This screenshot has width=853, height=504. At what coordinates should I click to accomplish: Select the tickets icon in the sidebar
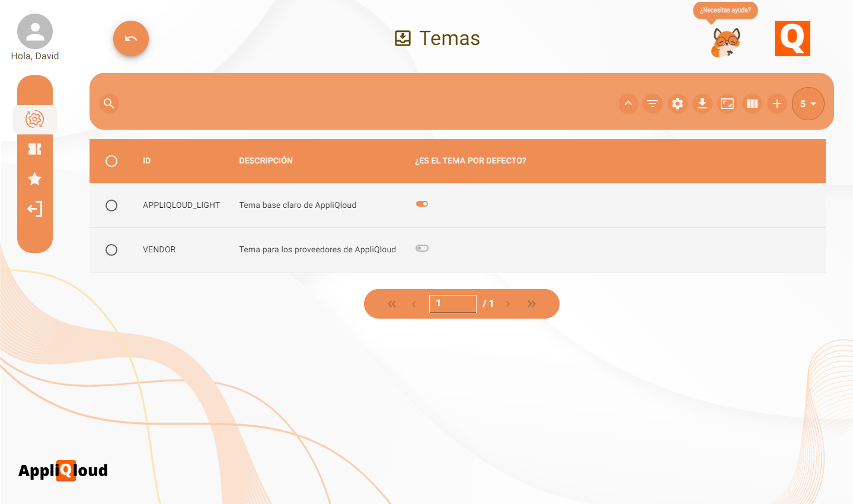tap(34, 149)
